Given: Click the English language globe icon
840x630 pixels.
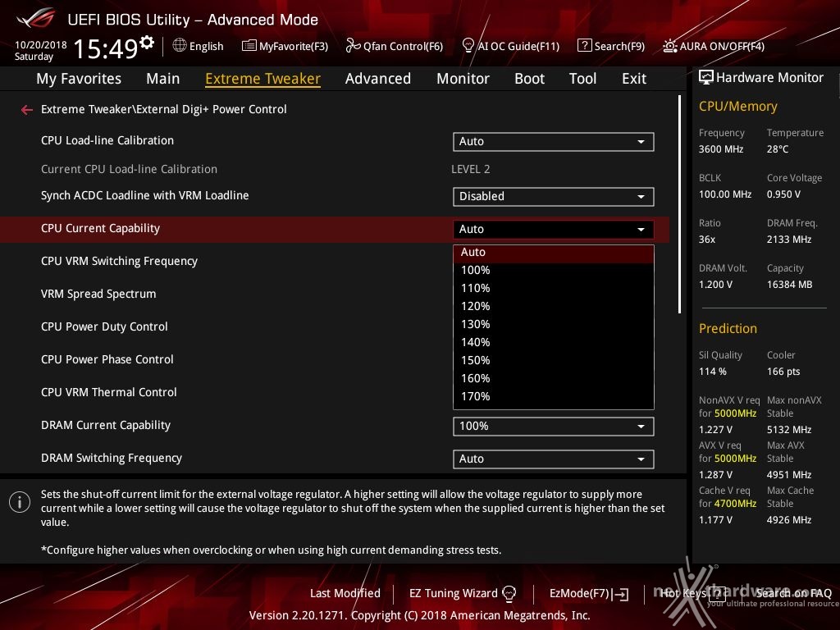Looking at the screenshot, I should pos(180,46).
